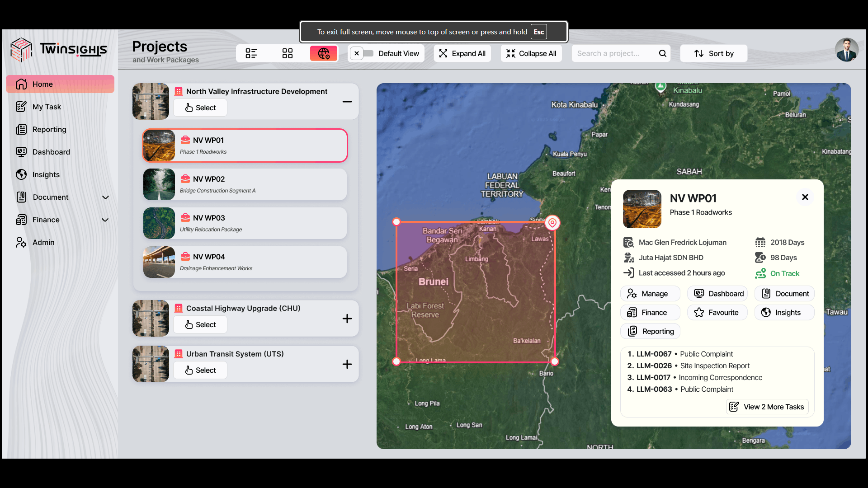The image size is (868, 488).
Task: Open Finance button in NV WP01 popup
Action: (650, 313)
